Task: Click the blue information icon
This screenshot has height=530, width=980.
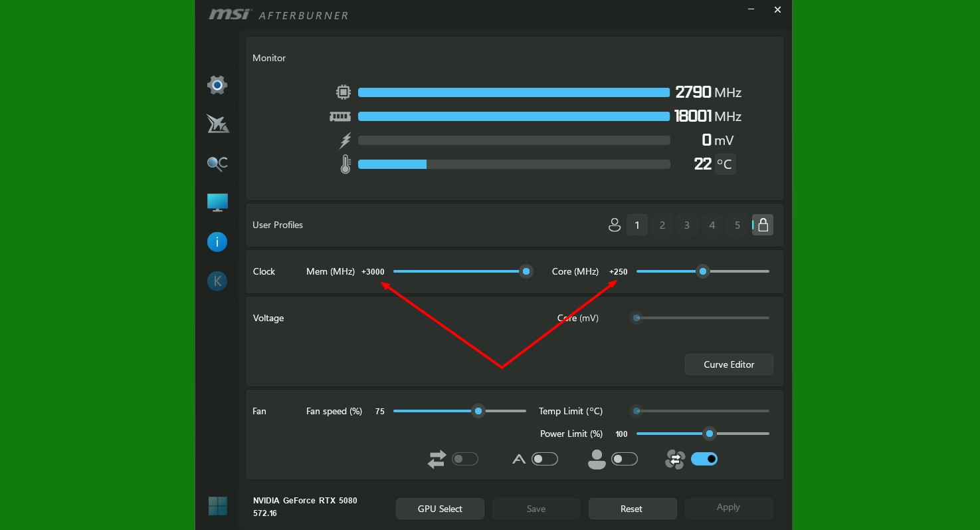Action: pyautogui.click(x=217, y=242)
